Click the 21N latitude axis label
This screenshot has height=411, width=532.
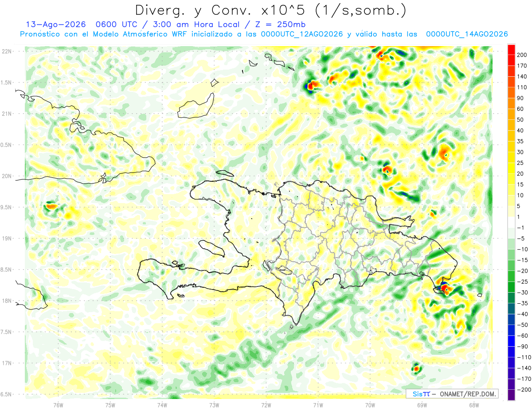[x=6, y=114]
